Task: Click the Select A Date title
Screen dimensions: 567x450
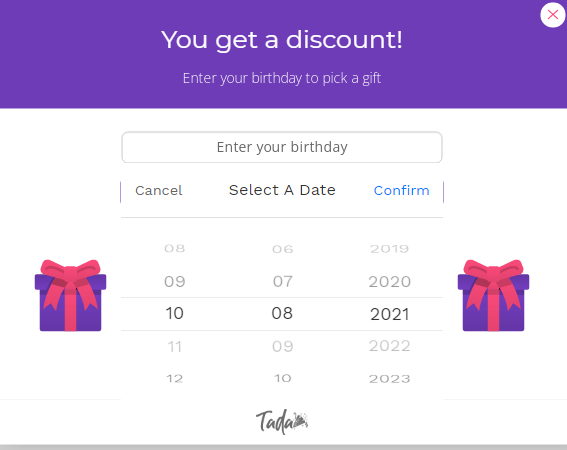Action: point(282,190)
